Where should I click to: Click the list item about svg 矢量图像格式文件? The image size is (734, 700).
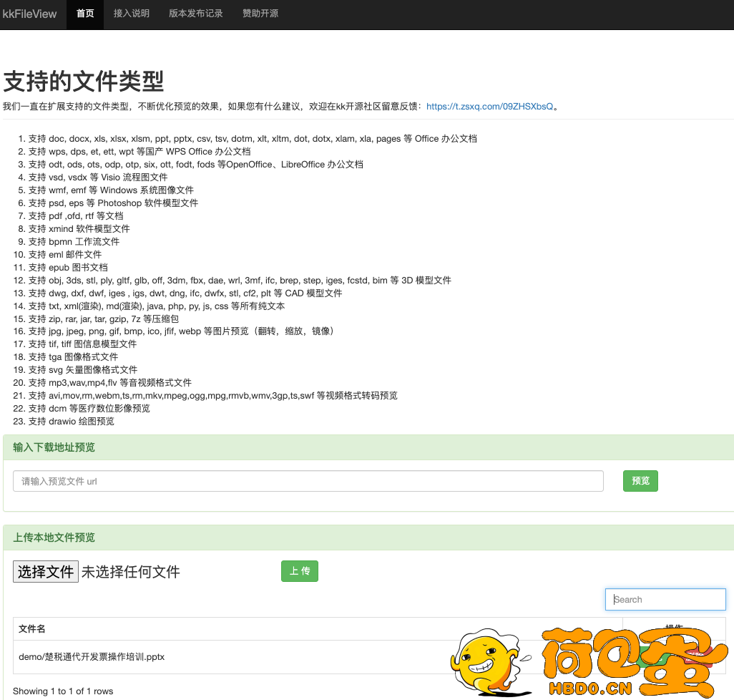(83, 370)
